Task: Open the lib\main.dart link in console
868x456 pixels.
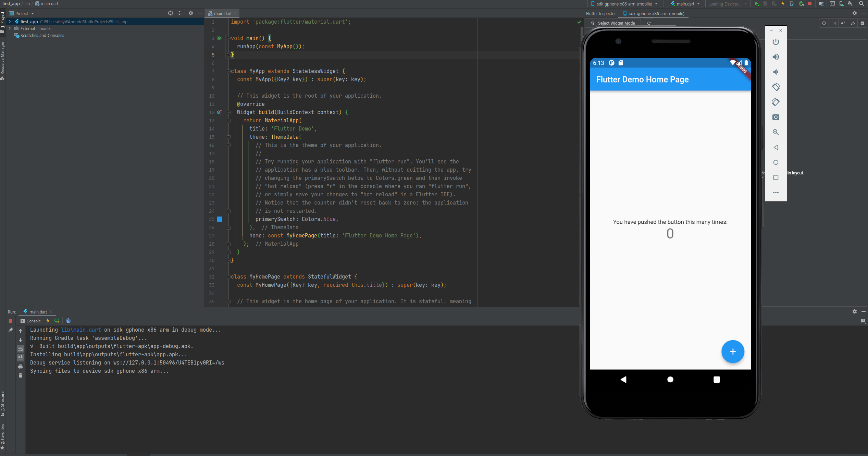Action: (x=81, y=330)
